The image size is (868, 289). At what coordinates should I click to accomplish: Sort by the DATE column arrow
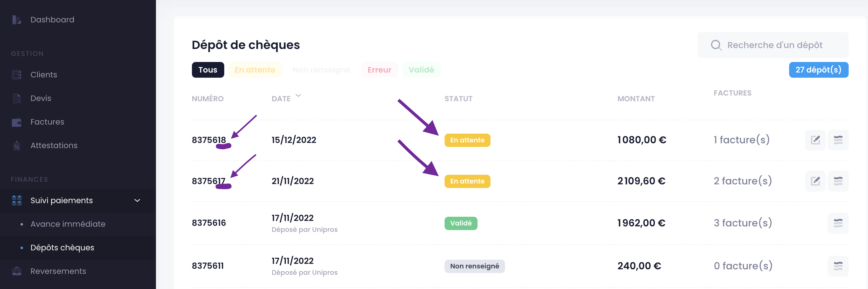point(298,96)
